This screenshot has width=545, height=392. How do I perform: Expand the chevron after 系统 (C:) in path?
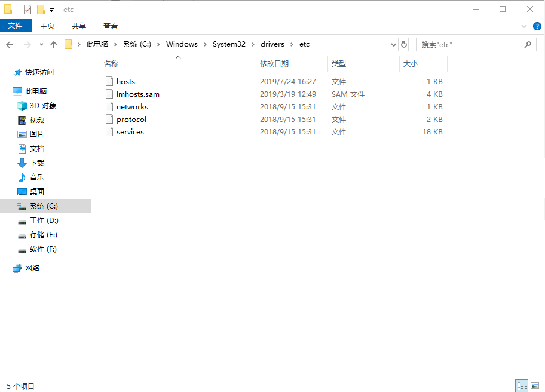(x=158, y=44)
